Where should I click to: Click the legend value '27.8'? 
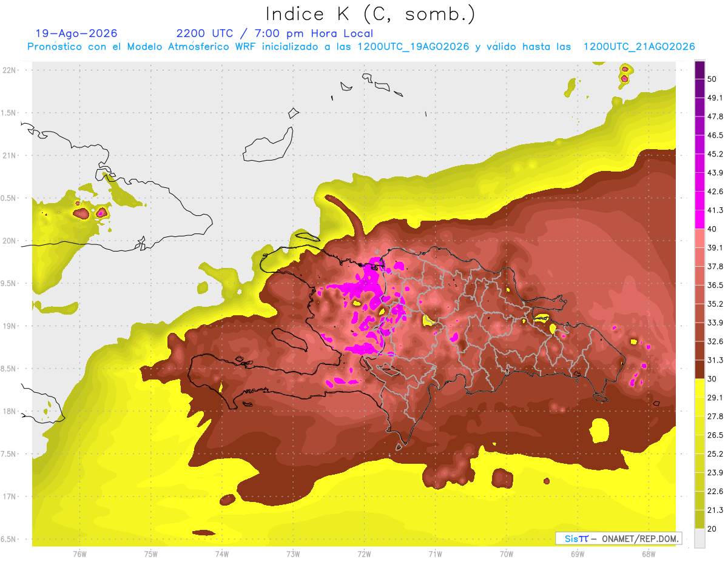[715, 416]
